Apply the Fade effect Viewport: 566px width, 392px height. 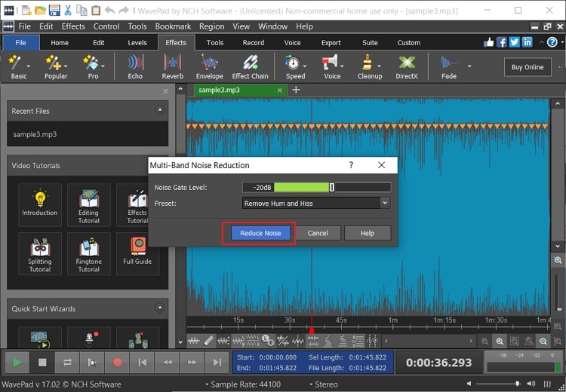449,67
